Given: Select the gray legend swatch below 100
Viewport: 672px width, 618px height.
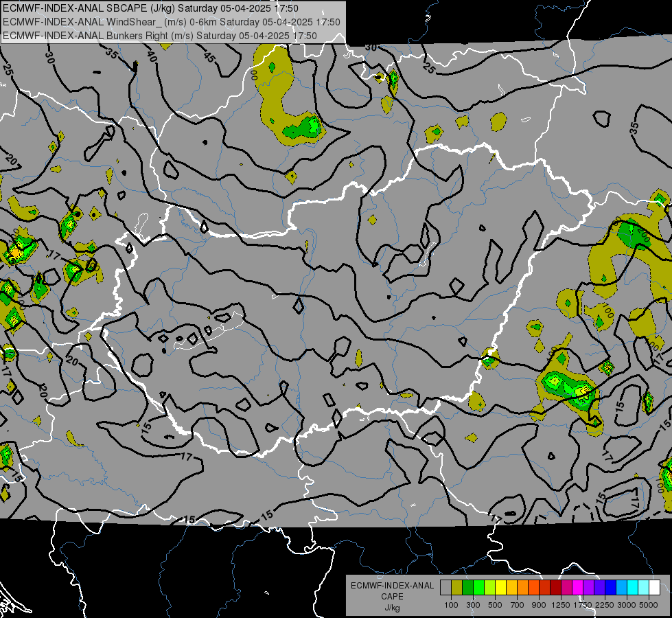Looking at the screenshot, I should point(445,587).
